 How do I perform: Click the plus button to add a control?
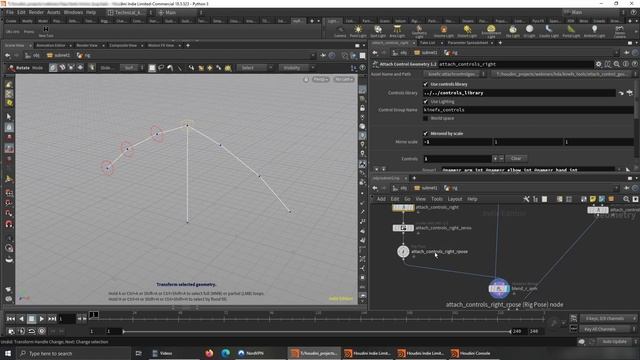click(495, 158)
